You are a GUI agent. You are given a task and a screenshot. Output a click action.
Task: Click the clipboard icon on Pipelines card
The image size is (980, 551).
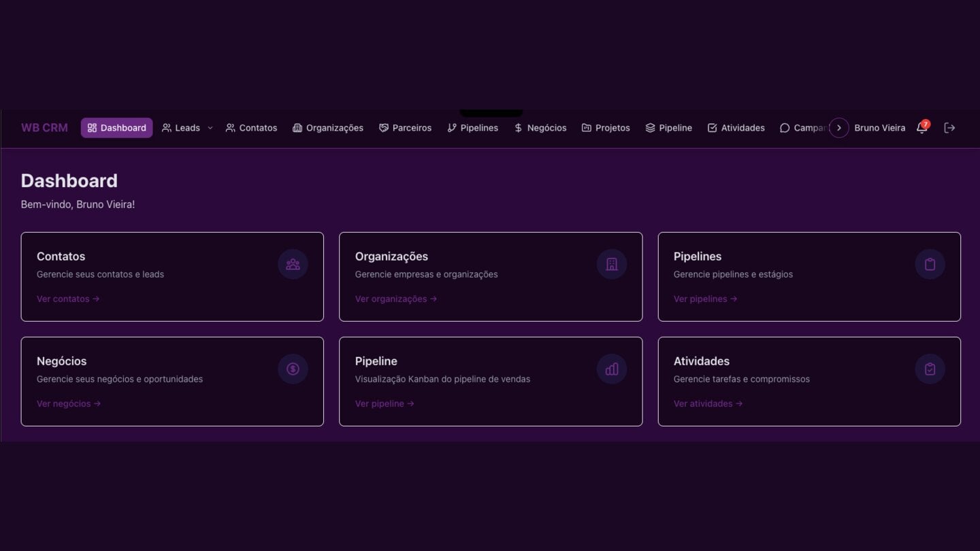[x=930, y=265]
